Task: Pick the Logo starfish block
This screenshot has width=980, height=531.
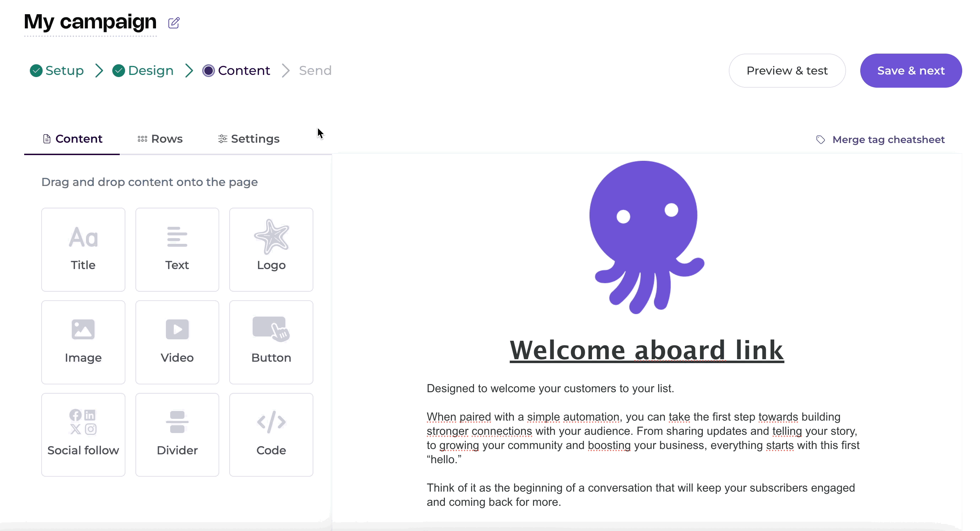Action: pyautogui.click(x=271, y=249)
